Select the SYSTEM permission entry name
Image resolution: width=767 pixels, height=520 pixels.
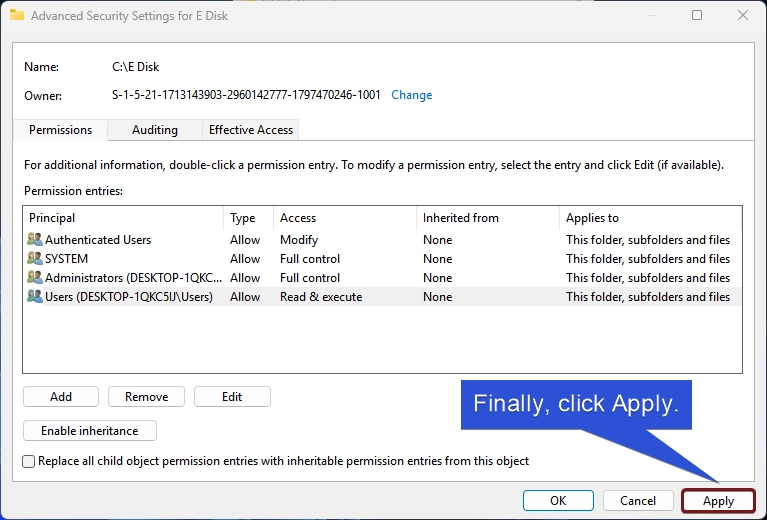click(x=67, y=259)
